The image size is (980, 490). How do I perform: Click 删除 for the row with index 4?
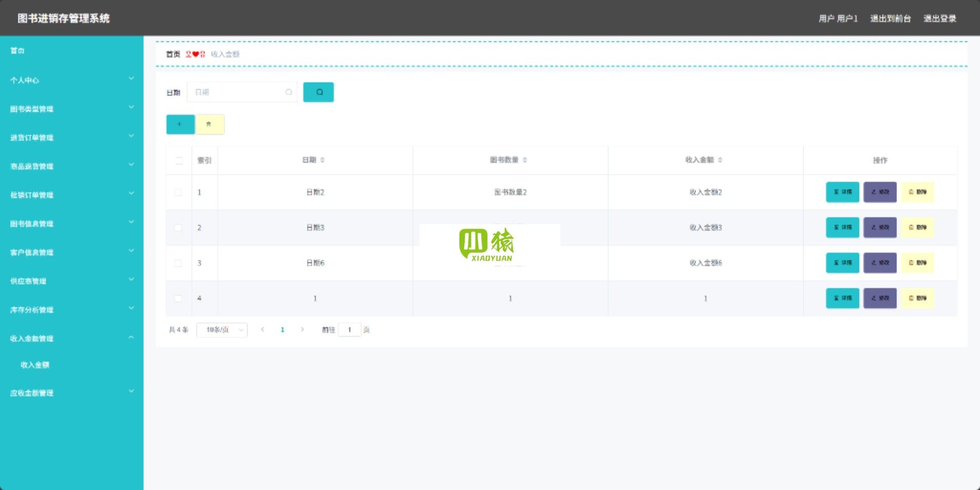917,298
